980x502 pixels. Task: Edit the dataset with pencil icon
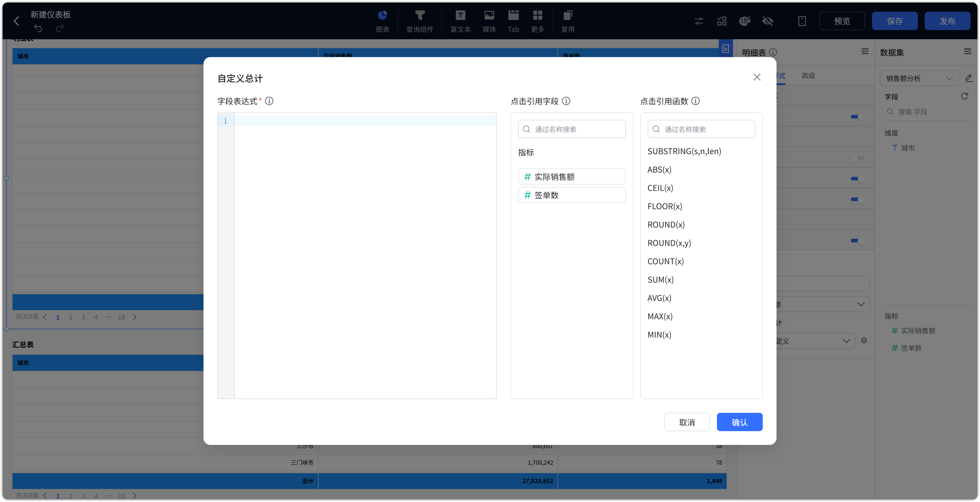point(969,78)
